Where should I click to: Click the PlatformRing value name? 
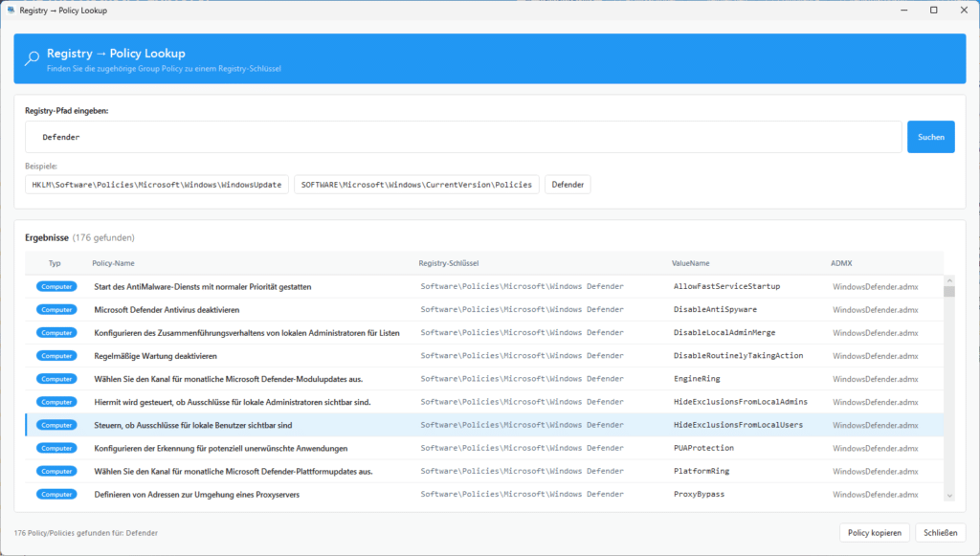[x=702, y=471]
